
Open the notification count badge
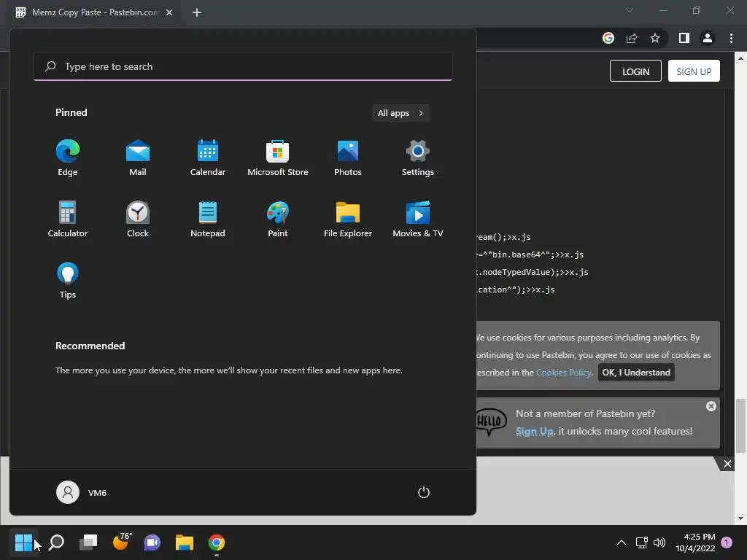[x=727, y=542]
